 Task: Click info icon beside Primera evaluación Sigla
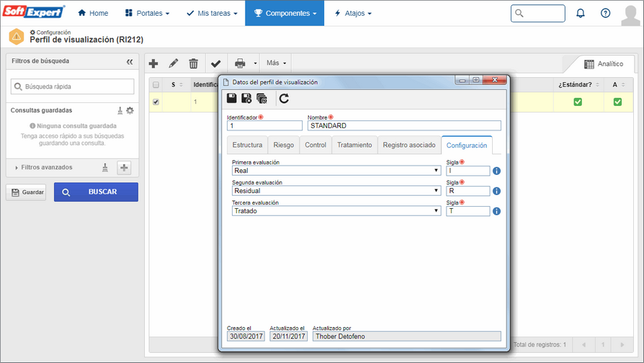click(496, 171)
